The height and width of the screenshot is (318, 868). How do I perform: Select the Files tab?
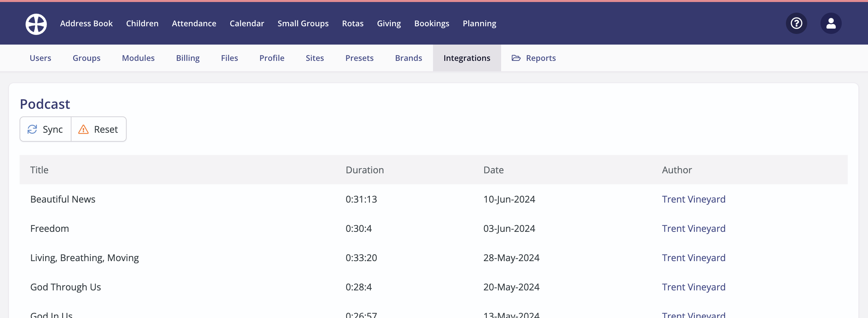[x=230, y=58]
